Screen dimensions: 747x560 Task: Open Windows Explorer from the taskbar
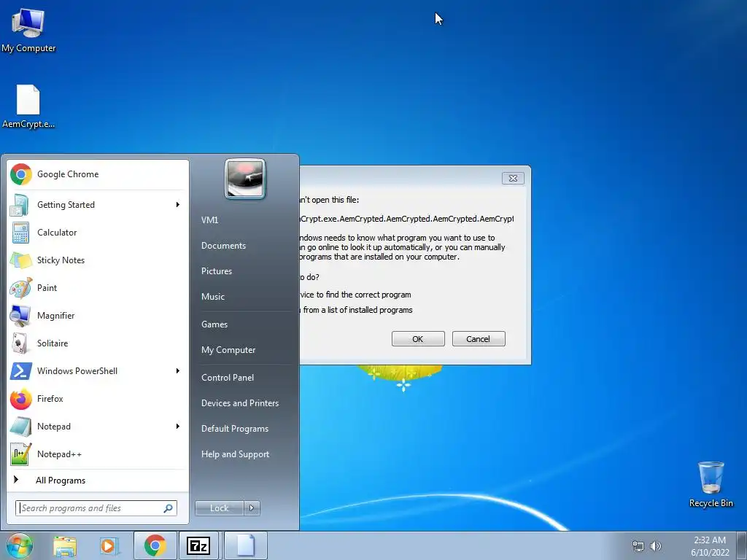click(65, 545)
